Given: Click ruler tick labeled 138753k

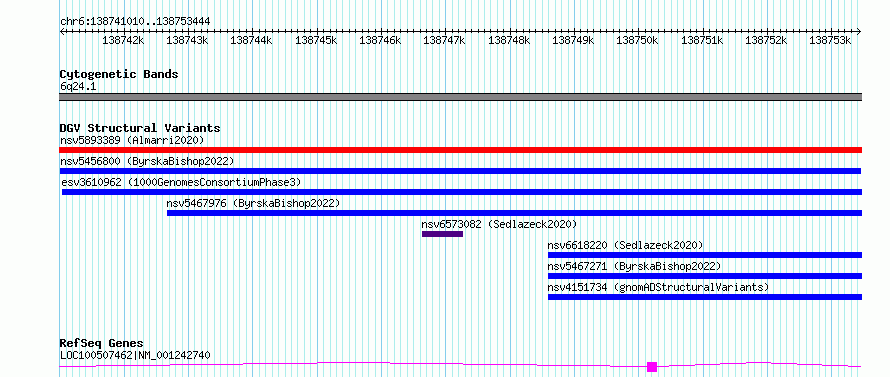Looking at the screenshot, I should click(x=830, y=40).
